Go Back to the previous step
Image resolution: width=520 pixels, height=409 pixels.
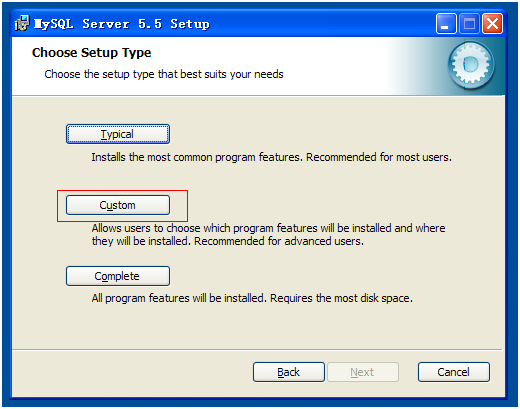(x=289, y=372)
